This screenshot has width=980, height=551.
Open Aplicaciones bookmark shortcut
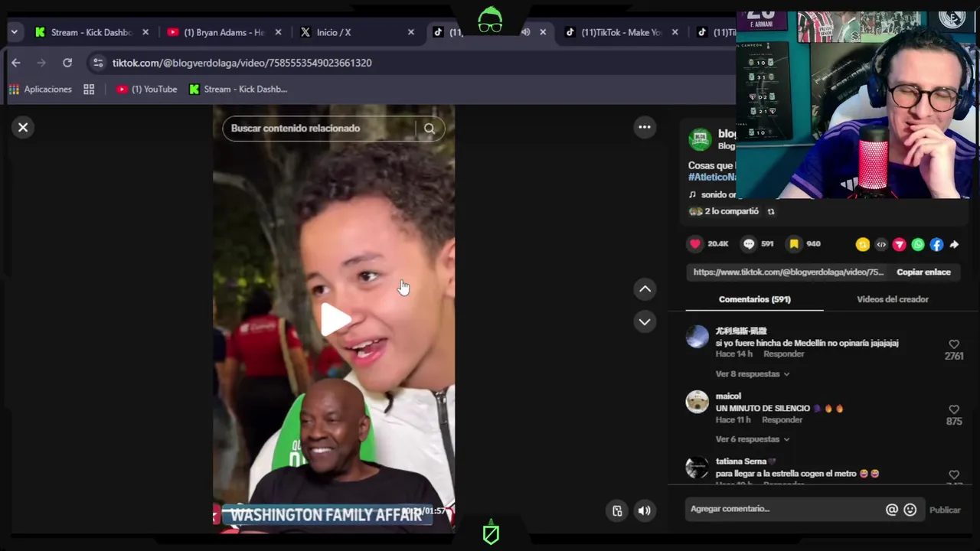click(40, 90)
